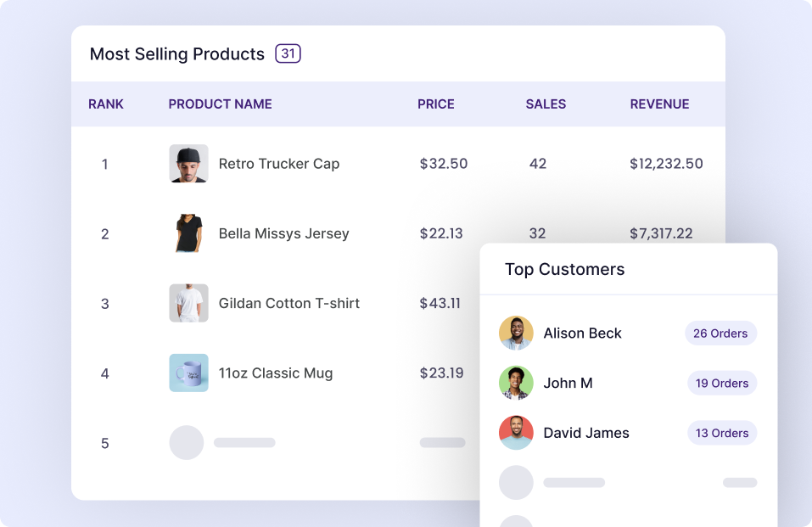Click the 31 product count badge
The image size is (812, 527).
coord(288,53)
